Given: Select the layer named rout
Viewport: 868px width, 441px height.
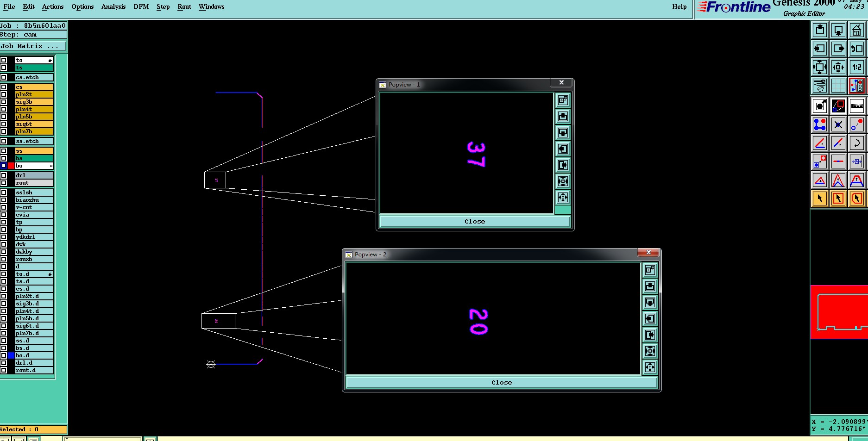Looking at the screenshot, I should [x=34, y=183].
